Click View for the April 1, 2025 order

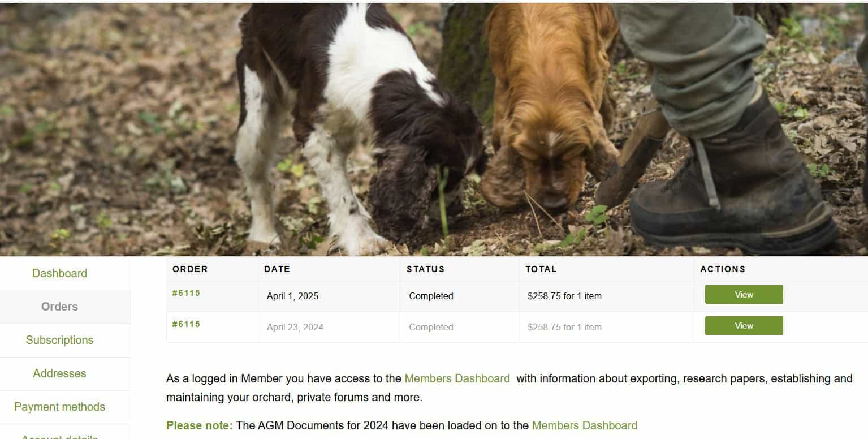coord(744,295)
